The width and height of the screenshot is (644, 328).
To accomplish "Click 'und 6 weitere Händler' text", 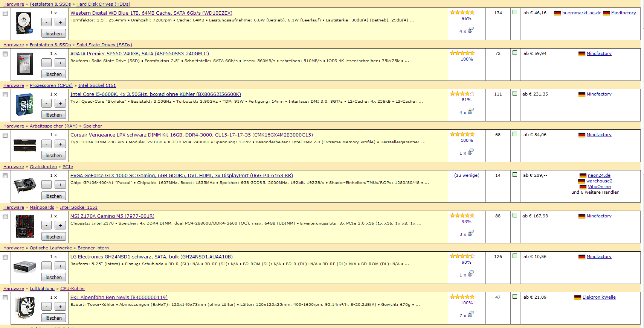I will 595,192.
